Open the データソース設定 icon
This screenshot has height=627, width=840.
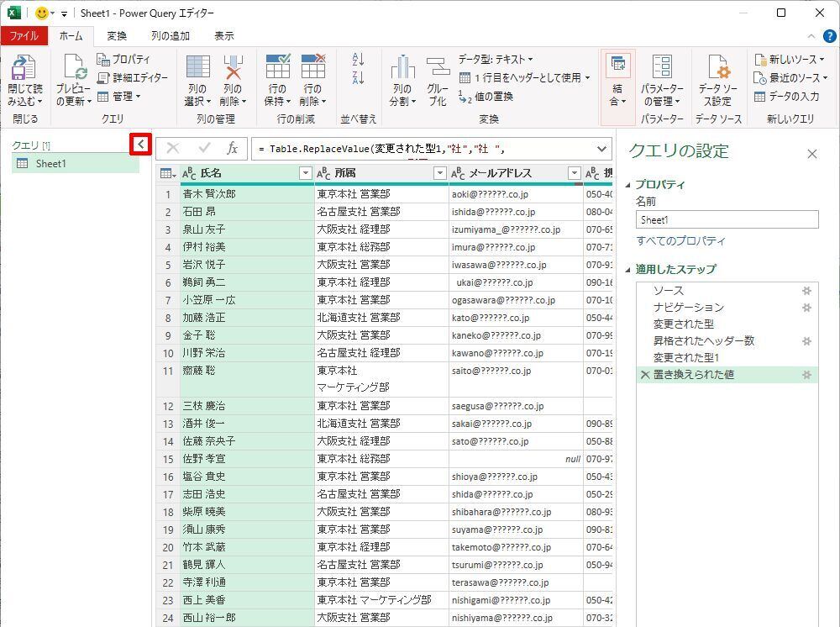click(717, 70)
